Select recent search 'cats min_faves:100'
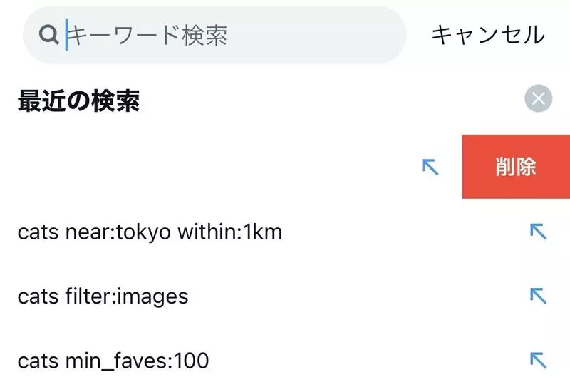 (113, 361)
